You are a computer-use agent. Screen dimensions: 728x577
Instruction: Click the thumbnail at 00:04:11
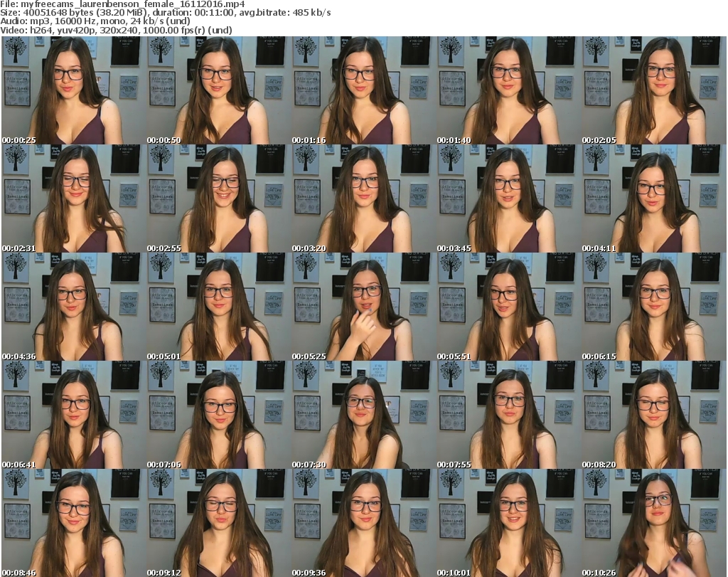point(653,198)
